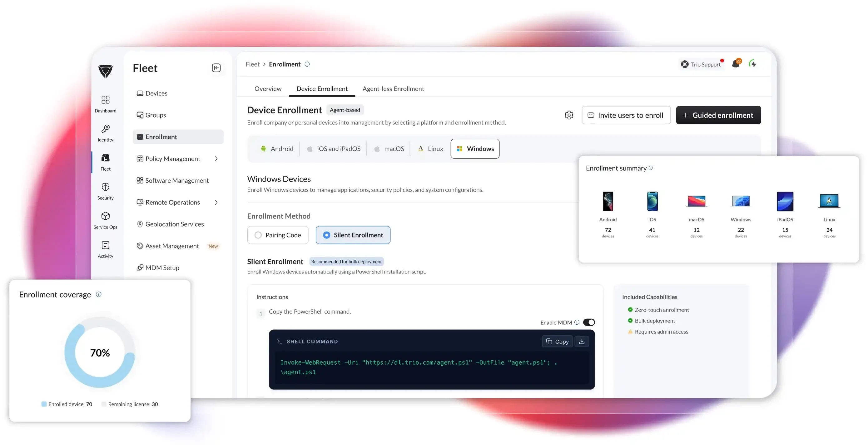Click the Enable MDM info icon

pyautogui.click(x=577, y=322)
